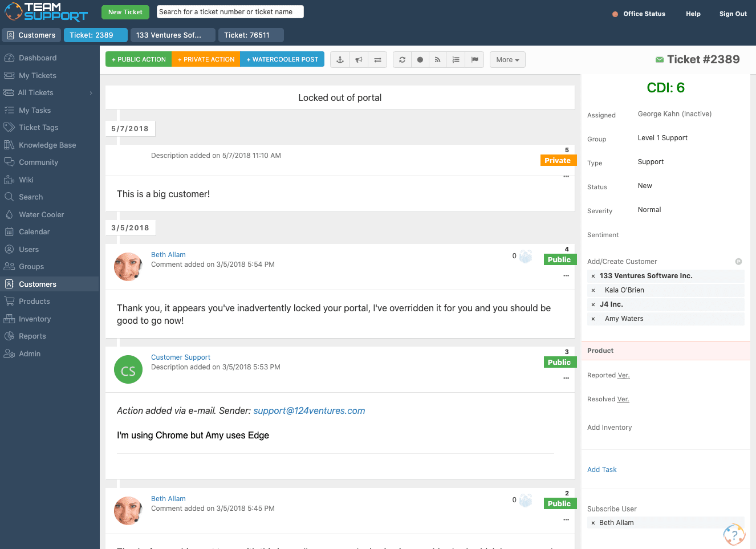Remove Beth Allam from subscribed users
Image resolution: width=756 pixels, height=549 pixels.
pyautogui.click(x=593, y=523)
